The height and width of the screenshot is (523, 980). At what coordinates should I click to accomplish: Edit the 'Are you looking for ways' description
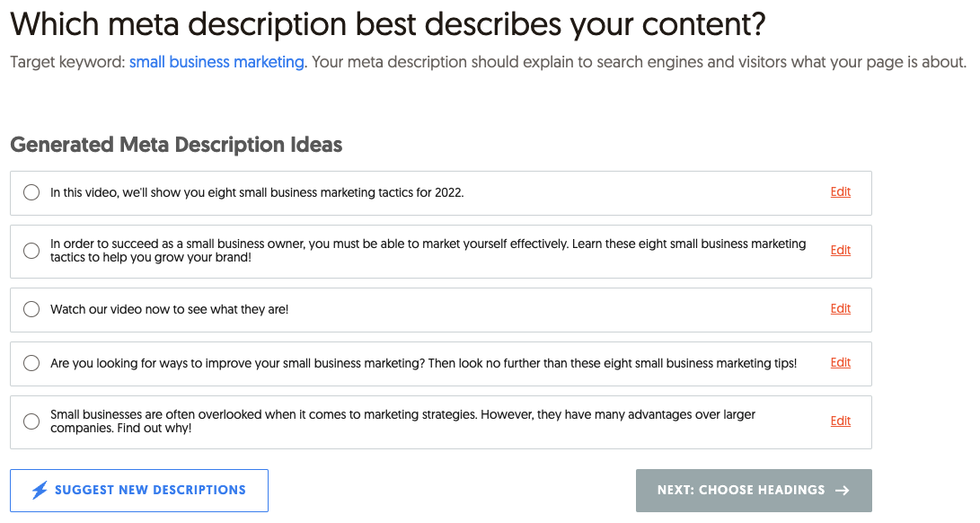(x=840, y=363)
